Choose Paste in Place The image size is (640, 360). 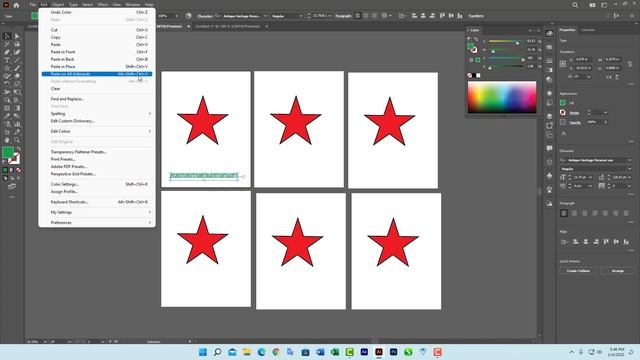click(97, 67)
